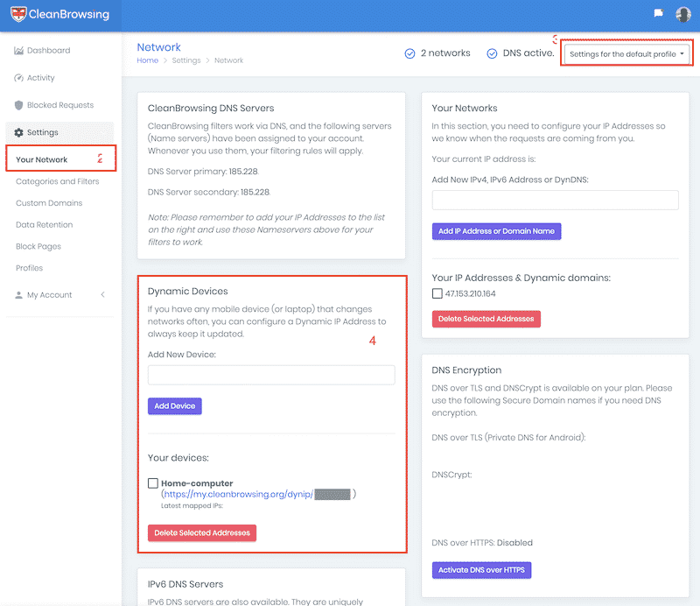Check the Home-computer device checkbox
The width and height of the screenshot is (700, 606).
153,483
